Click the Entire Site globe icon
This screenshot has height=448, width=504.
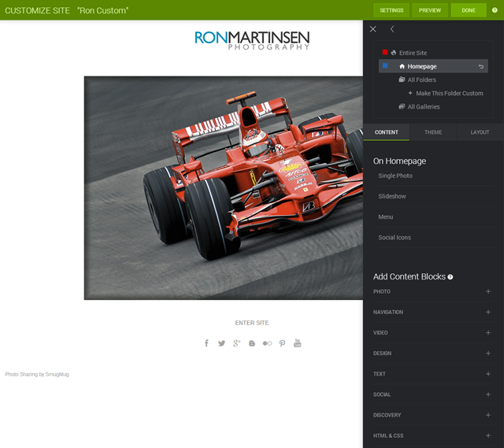pyautogui.click(x=394, y=53)
